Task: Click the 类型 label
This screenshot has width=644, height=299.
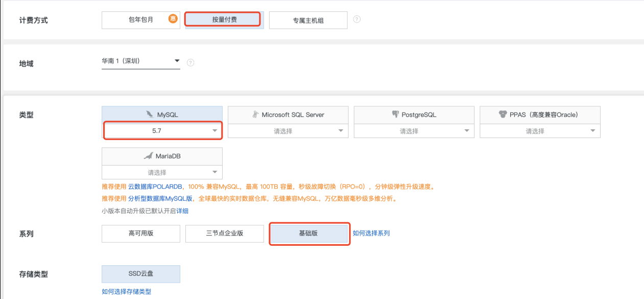Action: coord(26,115)
